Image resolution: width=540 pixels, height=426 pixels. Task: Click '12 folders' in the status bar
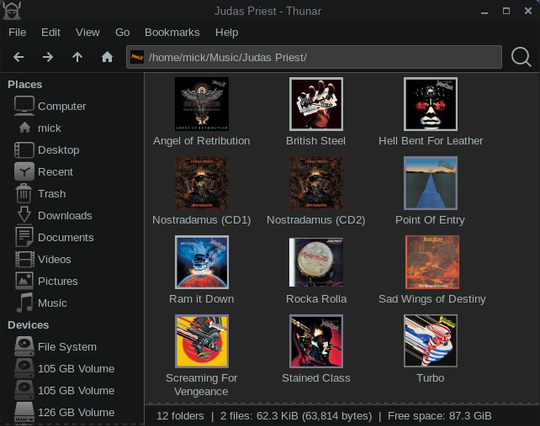tap(180, 416)
